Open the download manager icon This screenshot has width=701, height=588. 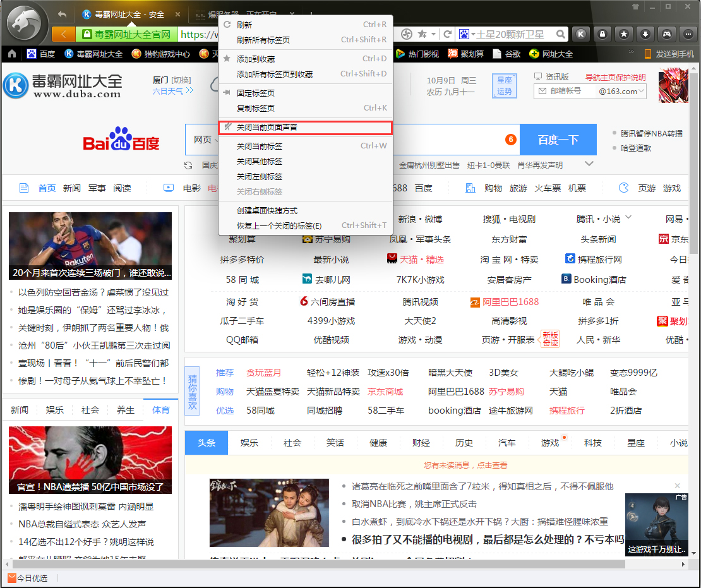645,34
